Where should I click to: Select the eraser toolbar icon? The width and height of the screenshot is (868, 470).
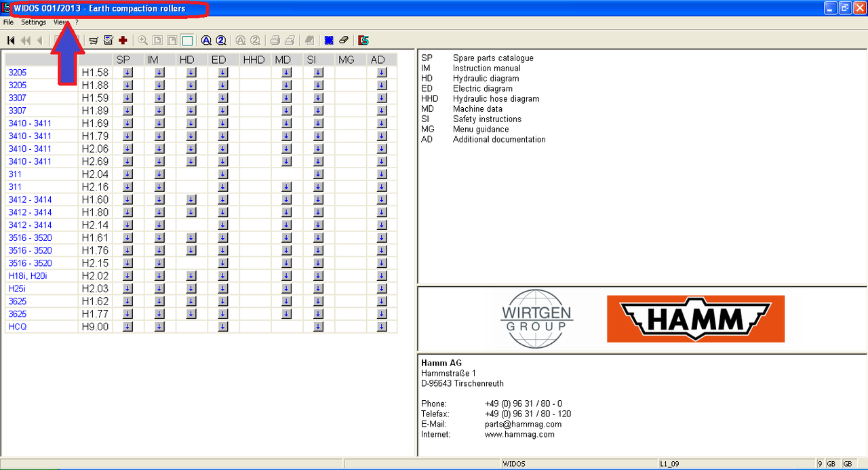point(343,40)
